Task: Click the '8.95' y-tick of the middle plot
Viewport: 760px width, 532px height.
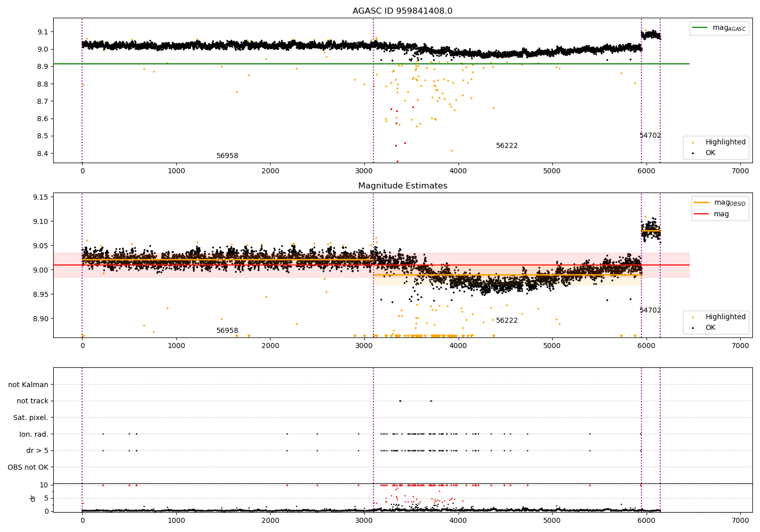Action: [41, 294]
